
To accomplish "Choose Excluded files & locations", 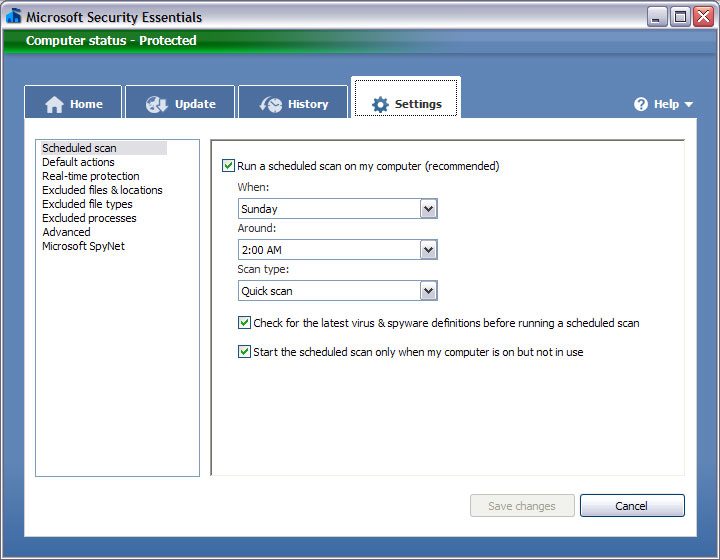I will 102,190.
